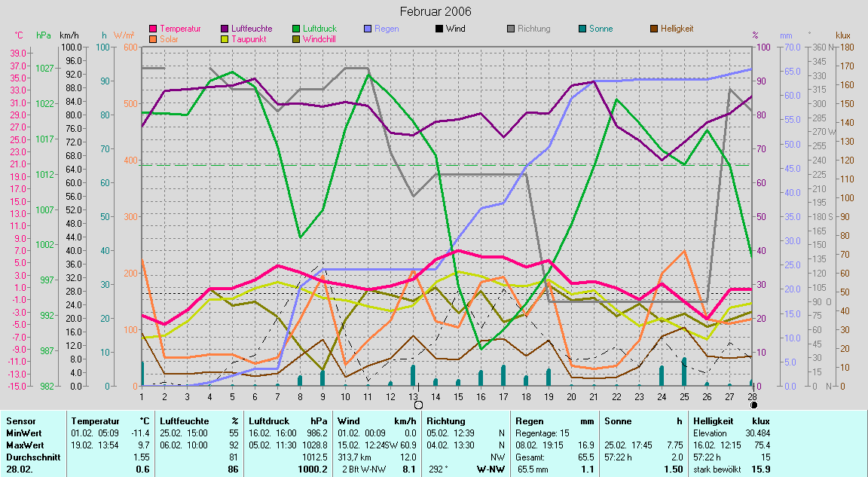Click the new moon symbol below day 28
The width and height of the screenshot is (868, 477).
coord(753,405)
